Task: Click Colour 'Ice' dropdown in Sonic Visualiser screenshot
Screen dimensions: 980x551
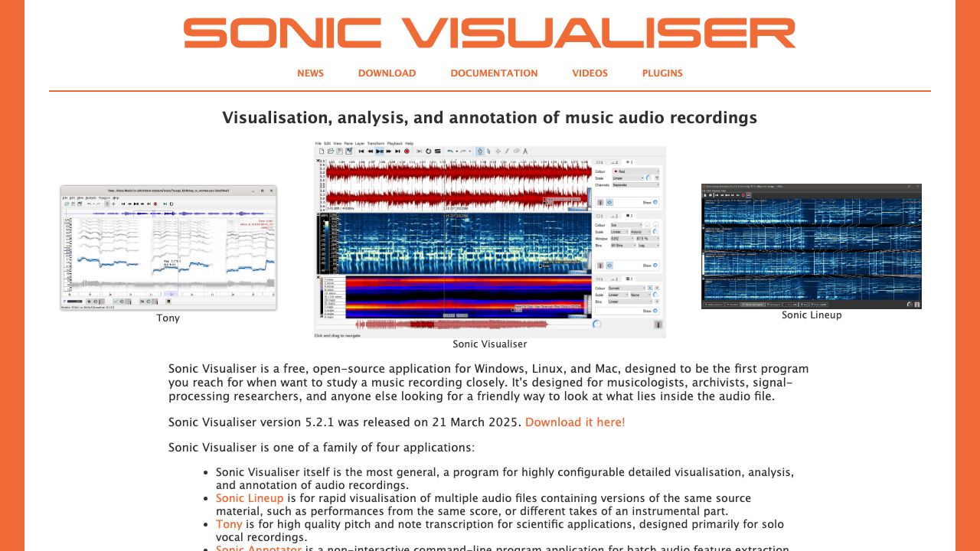Action: (x=626, y=225)
